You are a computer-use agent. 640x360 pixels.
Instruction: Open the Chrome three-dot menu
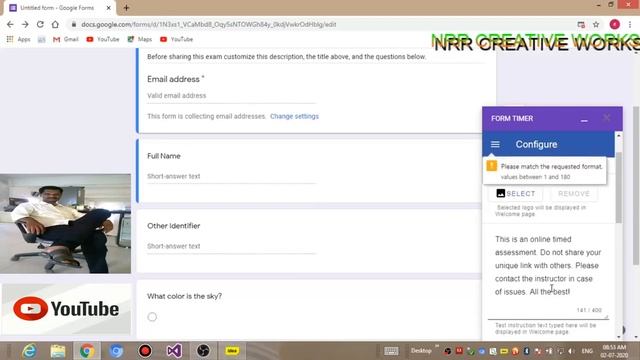coord(630,24)
